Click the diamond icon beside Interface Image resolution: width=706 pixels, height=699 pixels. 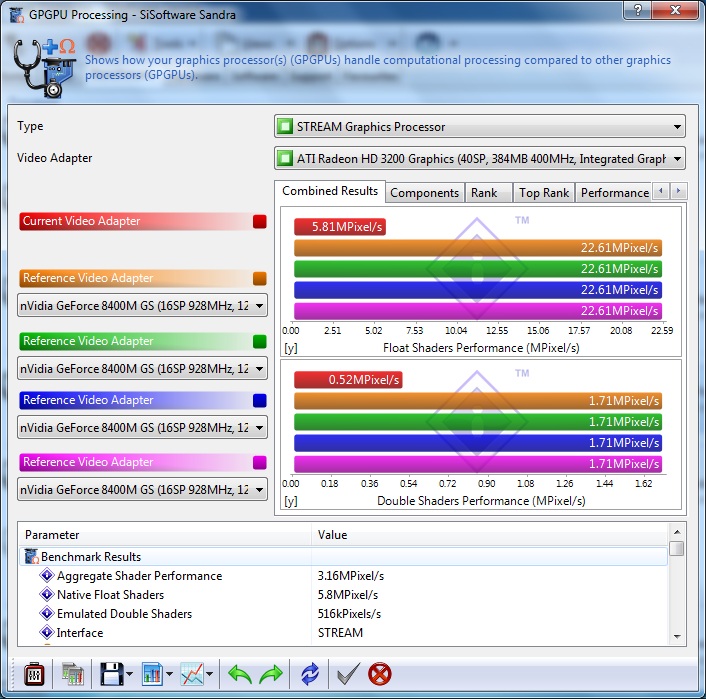pyautogui.click(x=47, y=632)
